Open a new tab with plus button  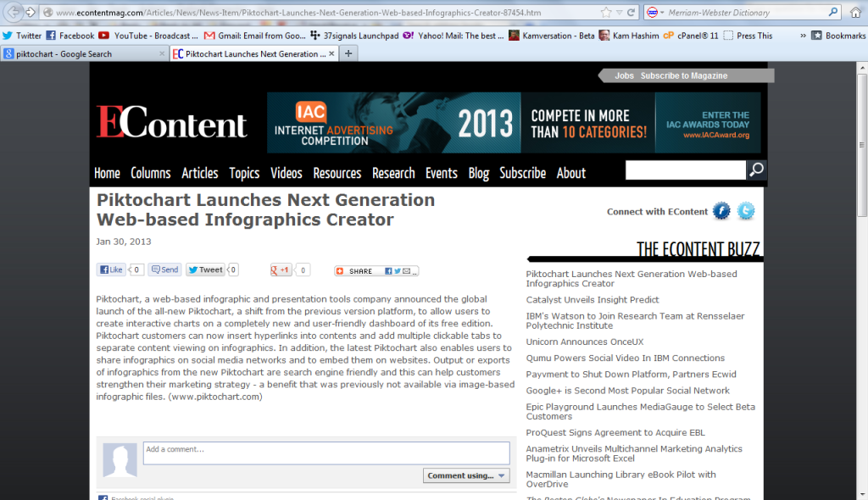point(348,53)
